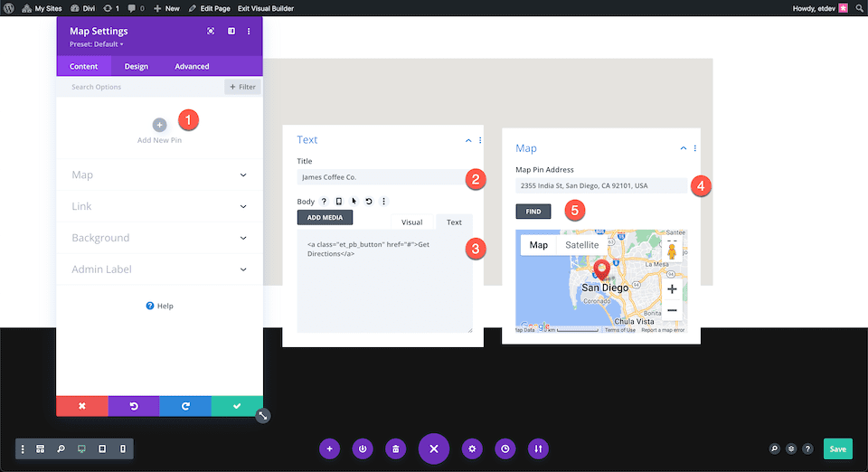The width and height of the screenshot is (868, 472).
Task: Snap settings modal to sidebar icon
Action: (x=231, y=32)
